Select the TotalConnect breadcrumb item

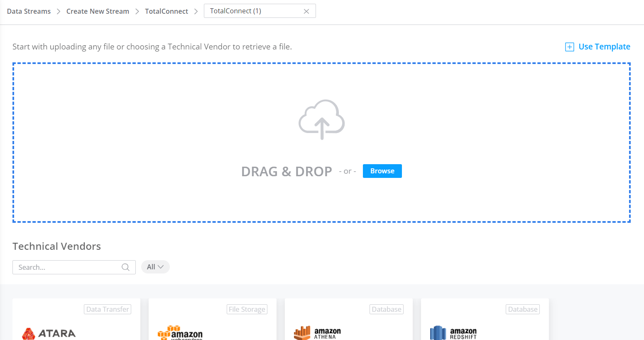(167, 11)
